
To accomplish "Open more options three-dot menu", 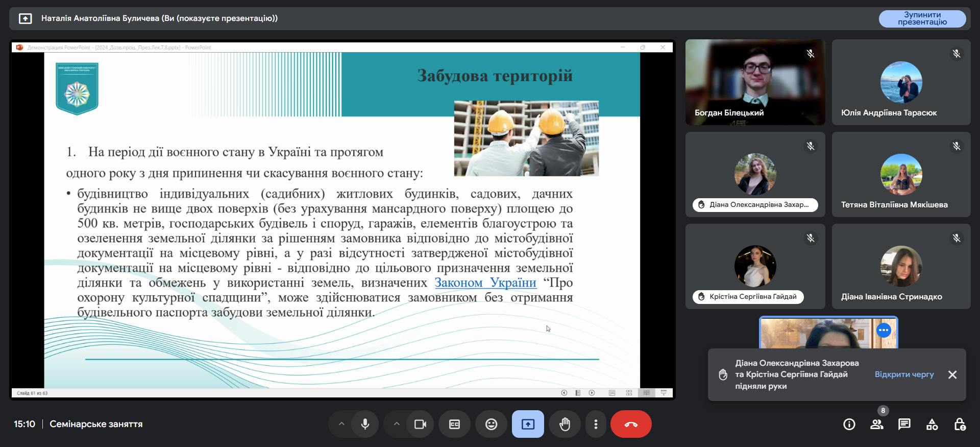I will click(x=596, y=424).
